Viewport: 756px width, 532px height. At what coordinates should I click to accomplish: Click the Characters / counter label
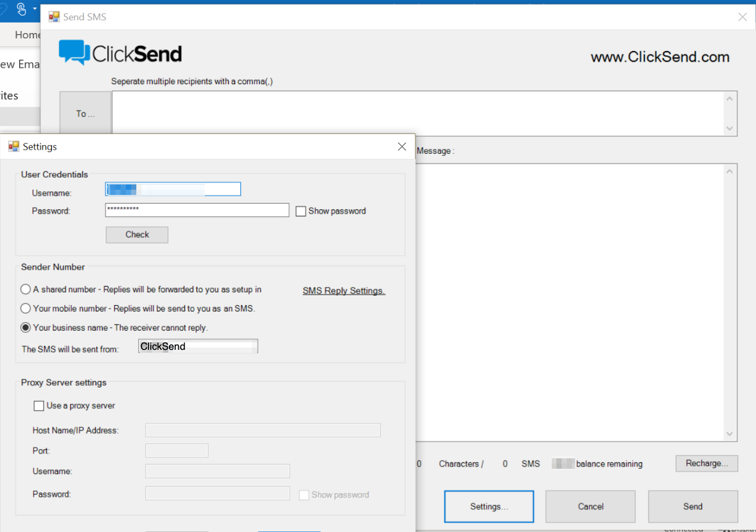point(461,464)
